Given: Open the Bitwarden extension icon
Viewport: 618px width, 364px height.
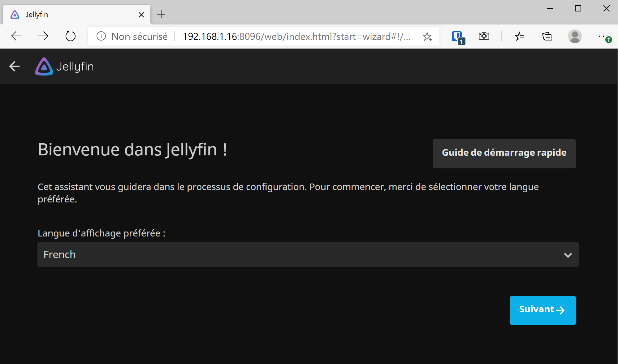Looking at the screenshot, I should [x=457, y=37].
